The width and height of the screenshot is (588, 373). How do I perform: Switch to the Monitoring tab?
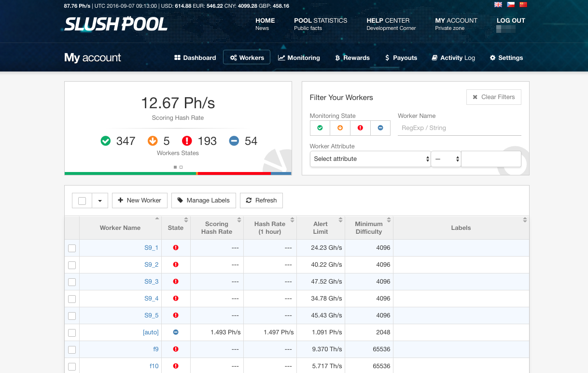pos(299,57)
